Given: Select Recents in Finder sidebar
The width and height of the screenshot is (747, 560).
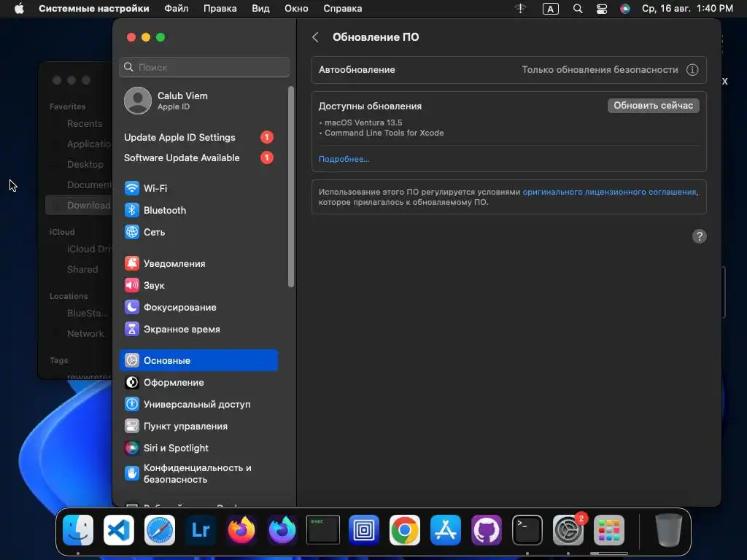Looking at the screenshot, I should [85, 124].
